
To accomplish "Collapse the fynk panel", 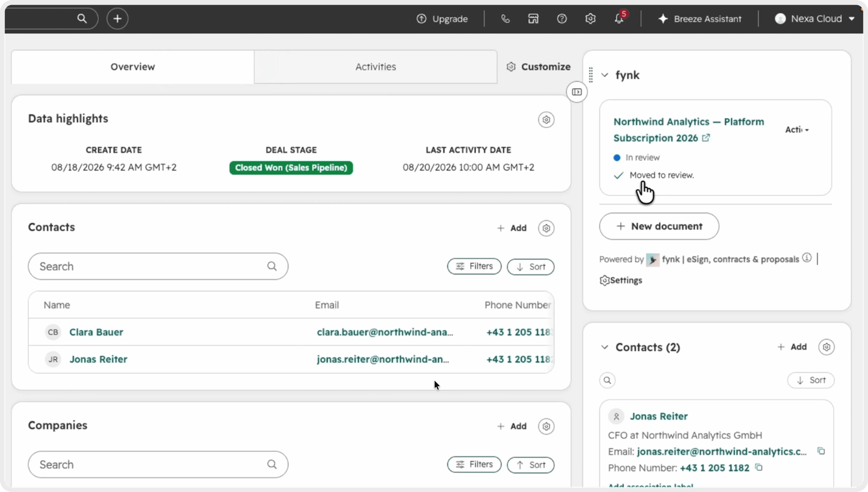I will pyautogui.click(x=605, y=75).
